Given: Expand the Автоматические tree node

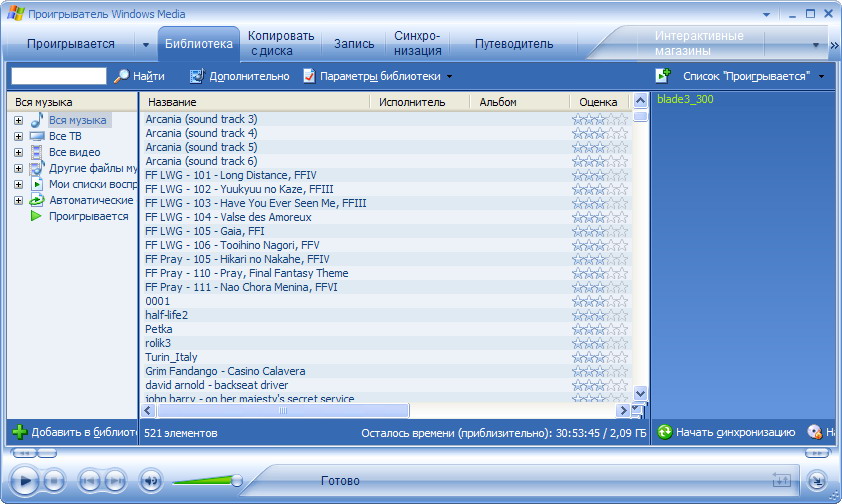Looking at the screenshot, I should pos(18,201).
